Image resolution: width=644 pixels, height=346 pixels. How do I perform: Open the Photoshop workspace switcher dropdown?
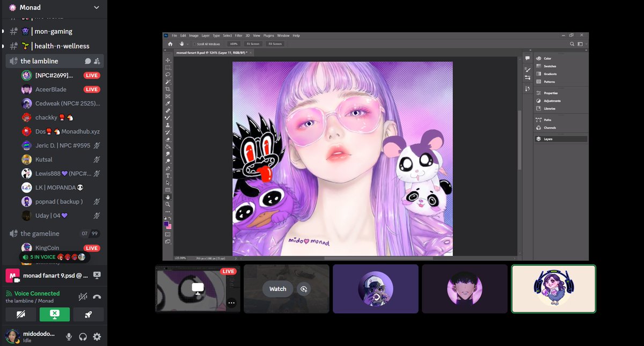581,44
